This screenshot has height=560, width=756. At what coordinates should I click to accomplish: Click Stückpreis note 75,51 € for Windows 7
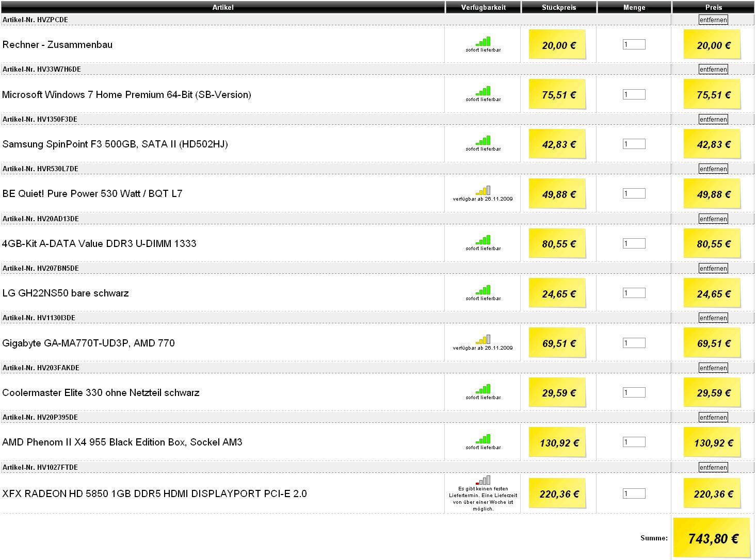click(x=558, y=94)
